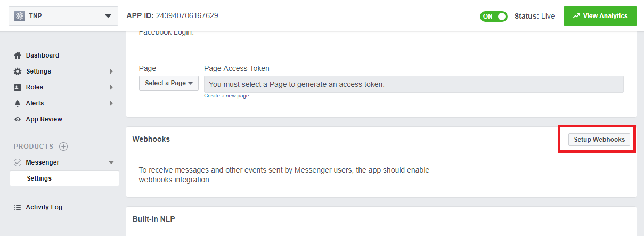This screenshot has width=644, height=236.
Task: Click the Page Access Token label
Action: point(237,68)
